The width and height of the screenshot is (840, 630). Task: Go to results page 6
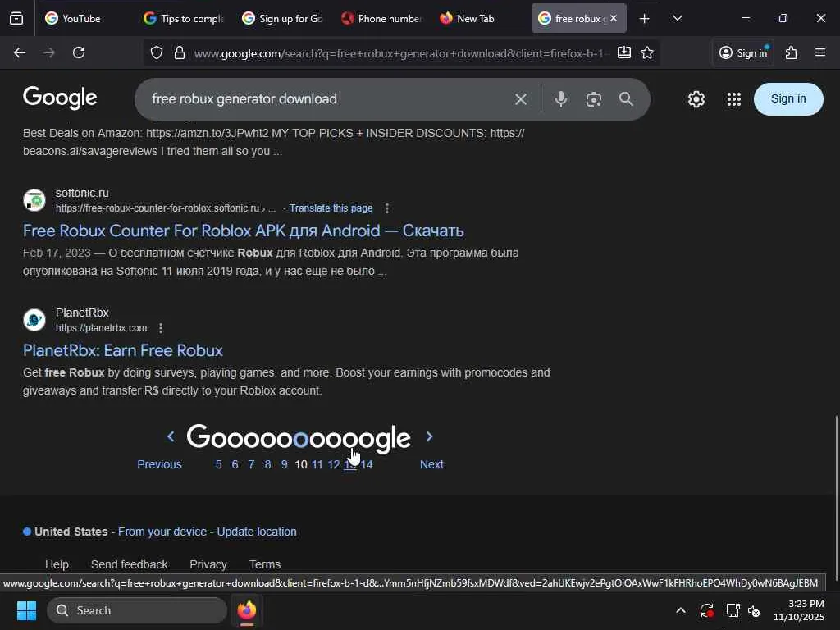pos(235,464)
